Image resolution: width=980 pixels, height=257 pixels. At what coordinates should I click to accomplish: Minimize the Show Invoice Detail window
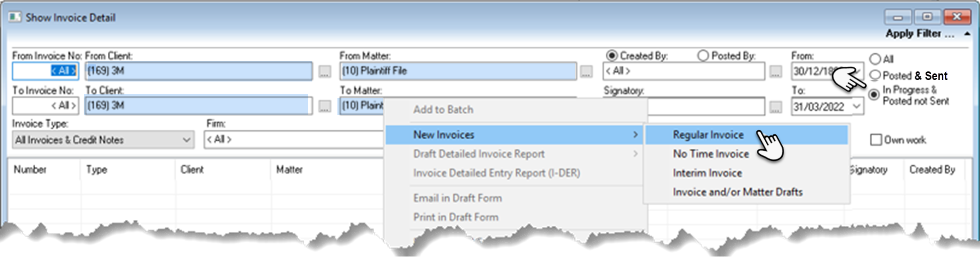click(x=897, y=17)
